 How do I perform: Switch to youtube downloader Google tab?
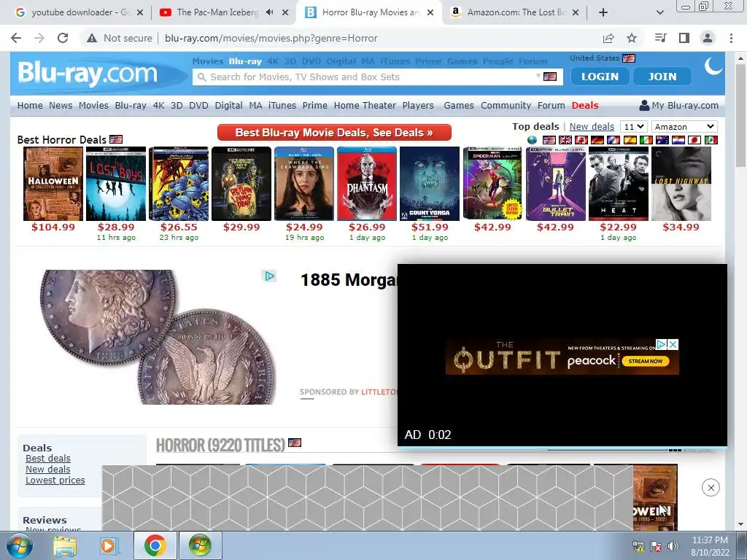pyautogui.click(x=80, y=12)
